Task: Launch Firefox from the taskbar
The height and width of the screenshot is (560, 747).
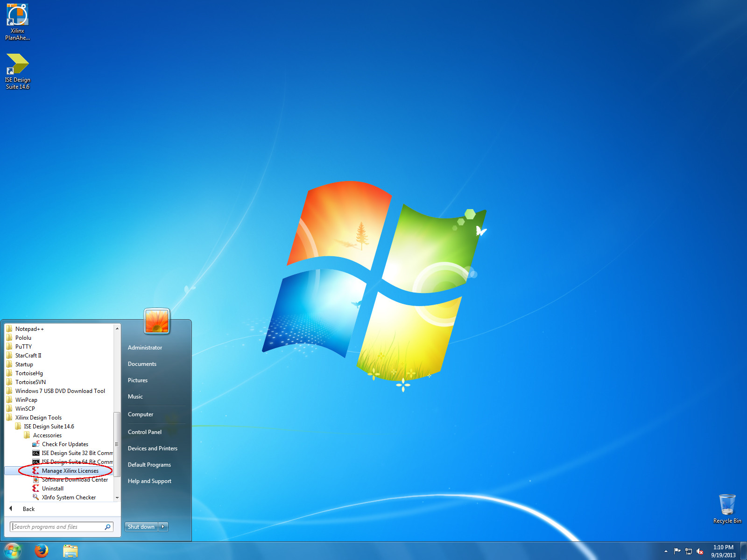Action: (x=42, y=551)
